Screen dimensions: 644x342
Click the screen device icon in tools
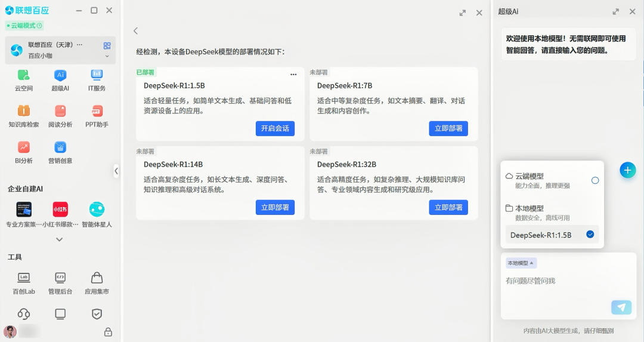(60, 314)
